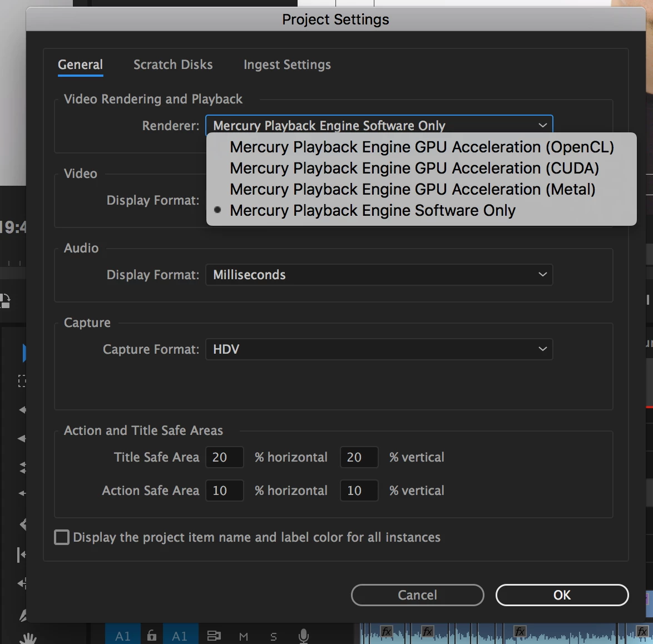Open the Audio Display Format Milliseconds dropdown

click(x=379, y=275)
